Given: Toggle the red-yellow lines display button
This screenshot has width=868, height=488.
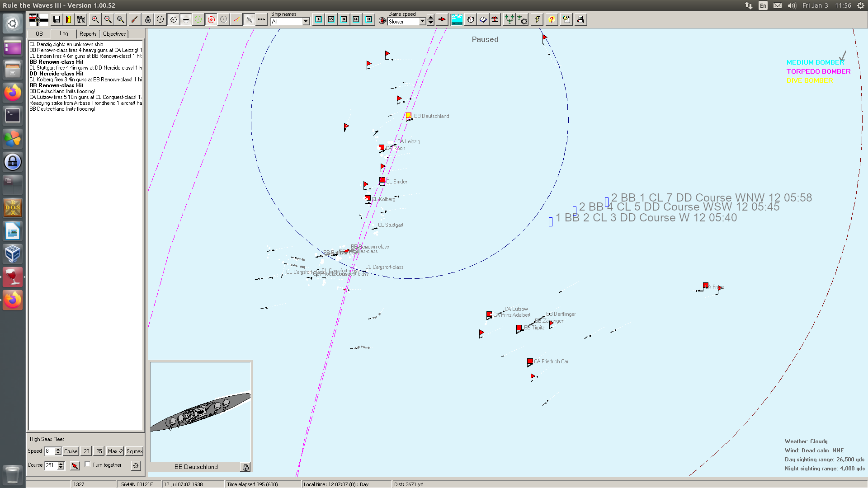Looking at the screenshot, I should pos(236,19).
